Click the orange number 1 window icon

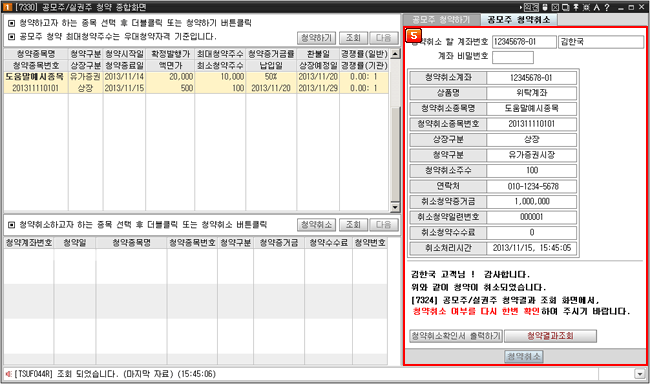click(x=7, y=7)
